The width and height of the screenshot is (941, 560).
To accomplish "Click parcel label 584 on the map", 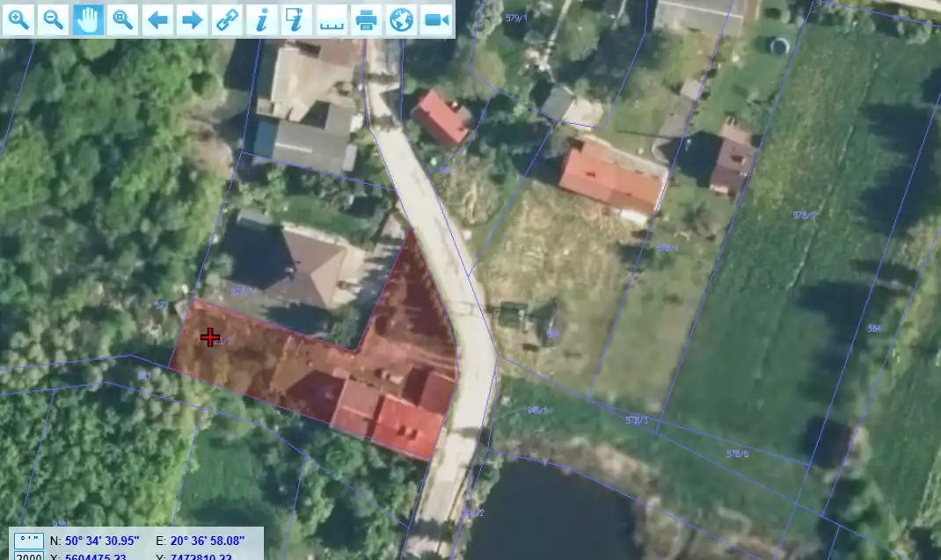I will (873, 328).
